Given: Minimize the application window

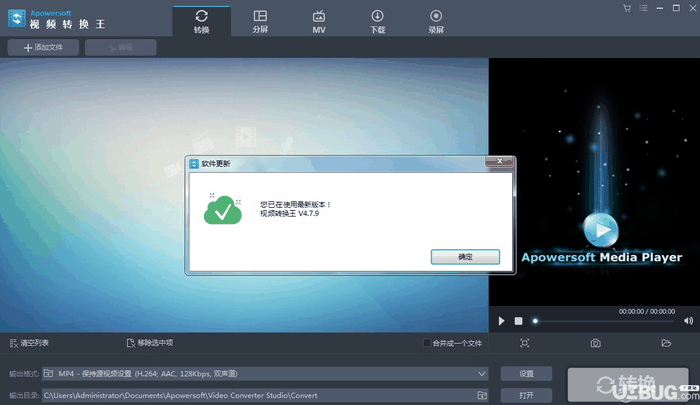Looking at the screenshot, I should click(x=659, y=8).
